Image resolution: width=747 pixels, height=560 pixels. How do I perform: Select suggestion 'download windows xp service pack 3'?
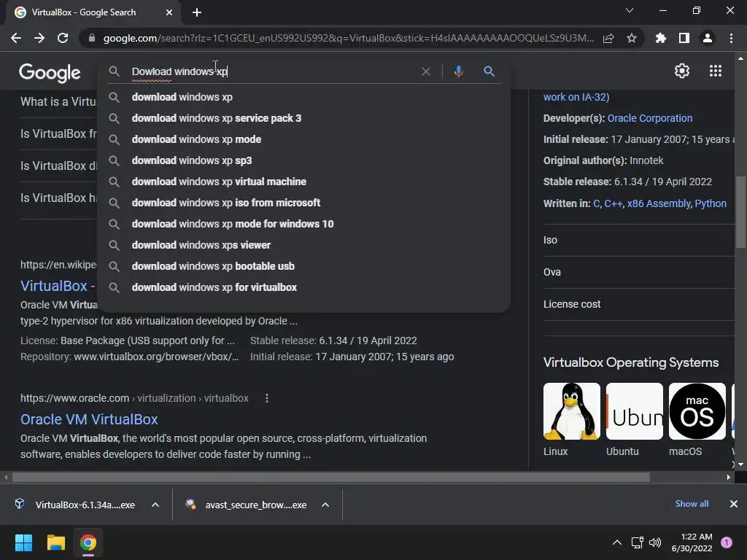point(304,118)
